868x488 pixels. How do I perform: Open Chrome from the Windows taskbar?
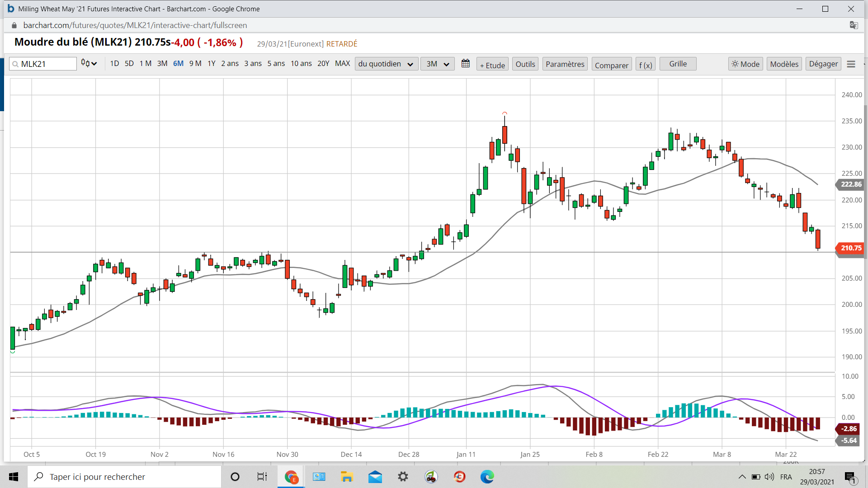coord(291,477)
